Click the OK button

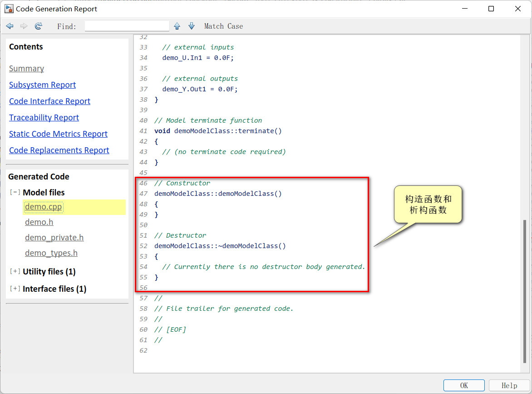[x=464, y=385]
